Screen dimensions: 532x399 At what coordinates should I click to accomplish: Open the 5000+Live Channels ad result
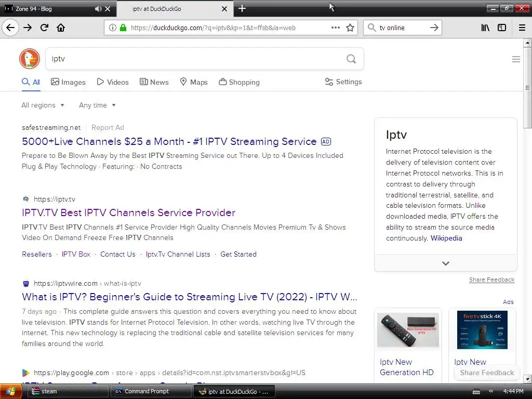pyautogui.click(x=169, y=141)
